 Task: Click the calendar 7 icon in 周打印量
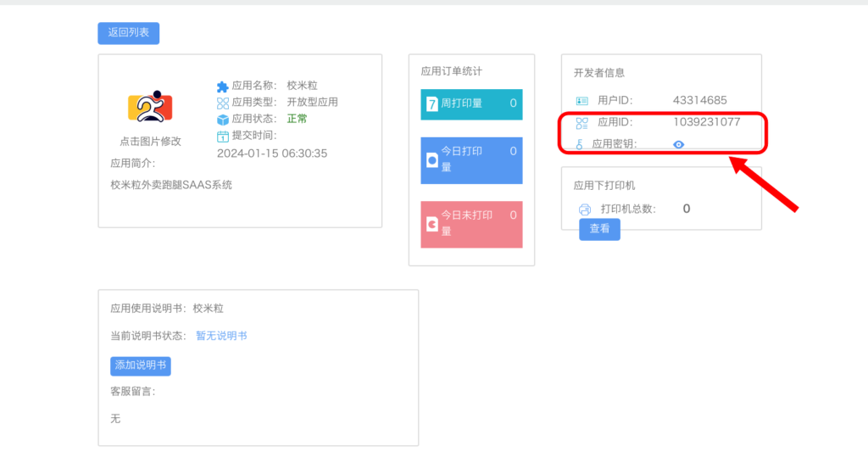coord(431,104)
